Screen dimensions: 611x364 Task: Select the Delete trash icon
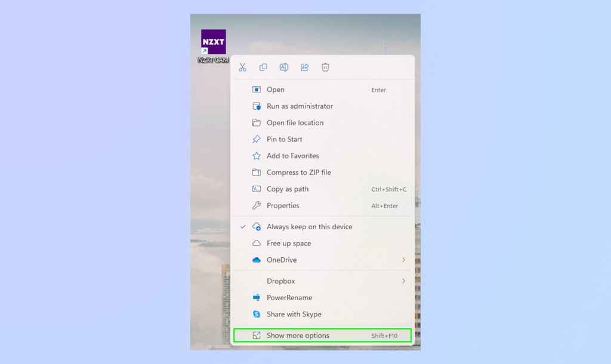(325, 67)
